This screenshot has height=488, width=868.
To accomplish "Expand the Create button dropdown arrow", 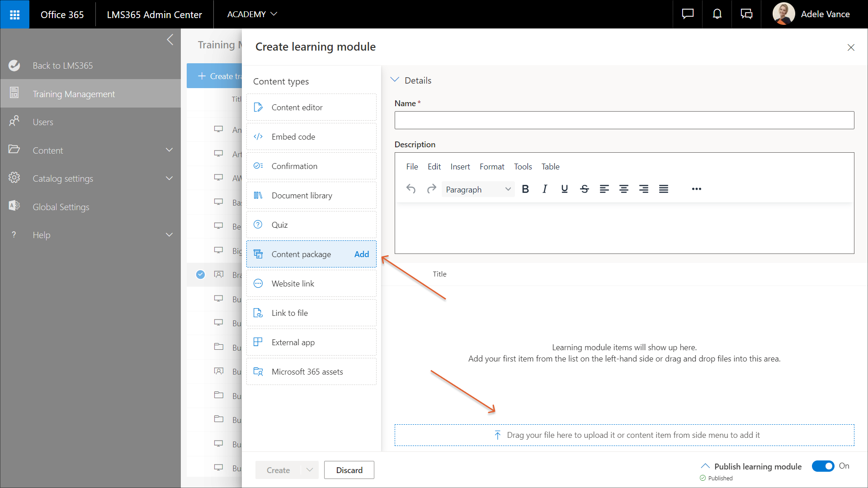I will (310, 470).
